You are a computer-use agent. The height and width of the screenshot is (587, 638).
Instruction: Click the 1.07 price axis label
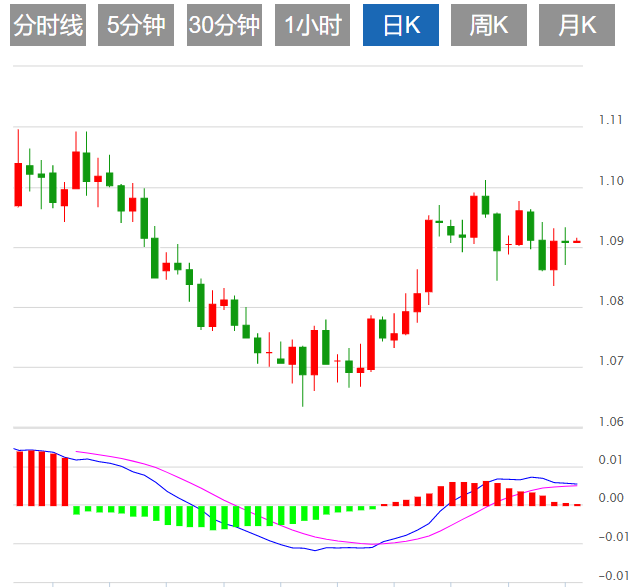(x=610, y=361)
